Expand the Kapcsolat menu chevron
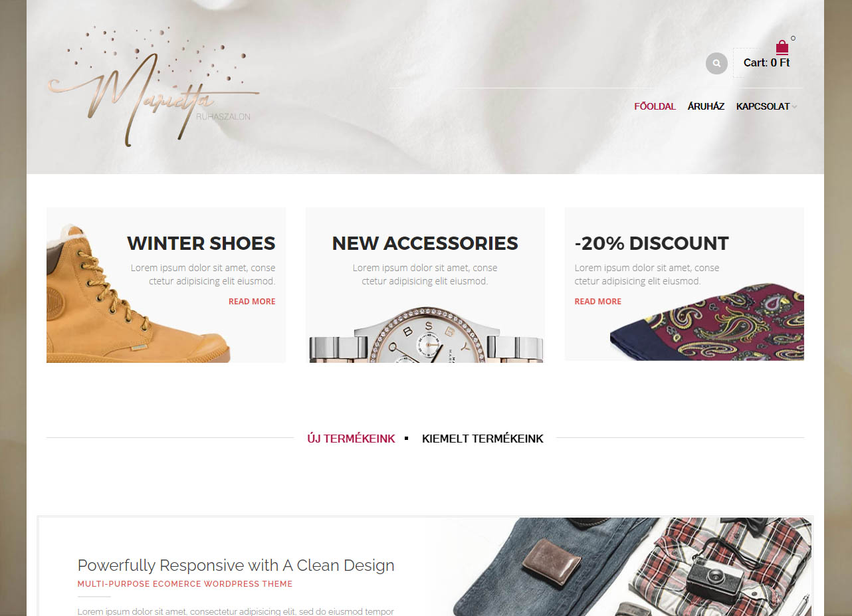Screen dimensions: 852x616 pos(794,107)
